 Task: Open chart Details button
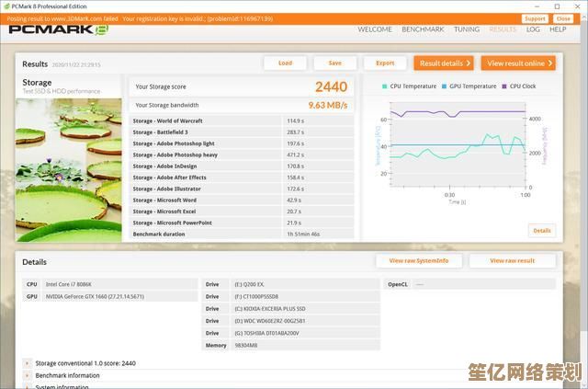tap(542, 231)
